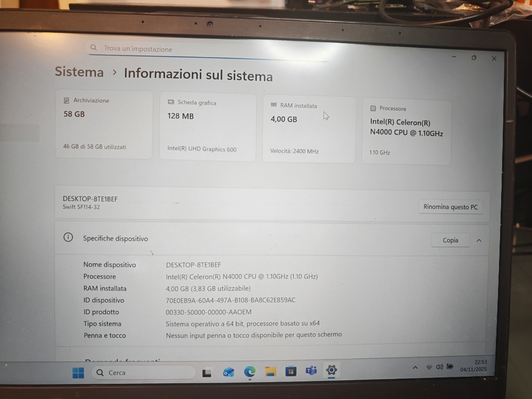Screen dimensions: 532x399
Task: Open File Explorer from the taskbar
Action: pos(270,371)
